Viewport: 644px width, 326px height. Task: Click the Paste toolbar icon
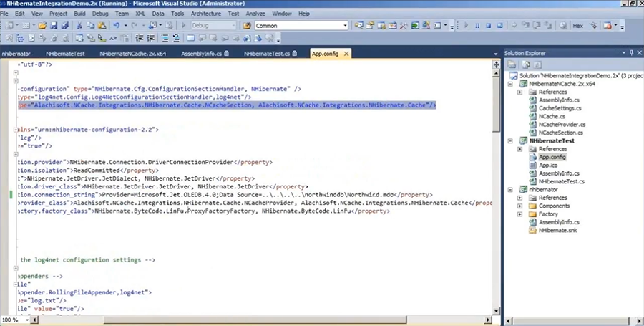coord(102,26)
